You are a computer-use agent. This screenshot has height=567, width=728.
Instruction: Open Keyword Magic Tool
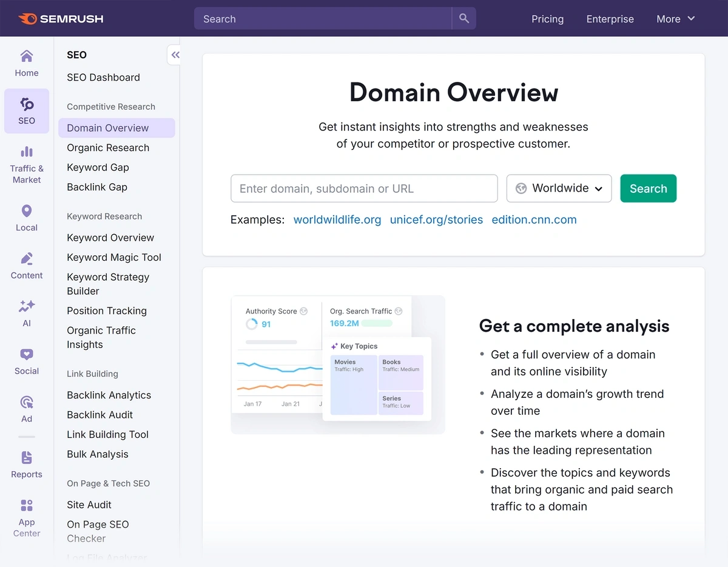point(114,257)
